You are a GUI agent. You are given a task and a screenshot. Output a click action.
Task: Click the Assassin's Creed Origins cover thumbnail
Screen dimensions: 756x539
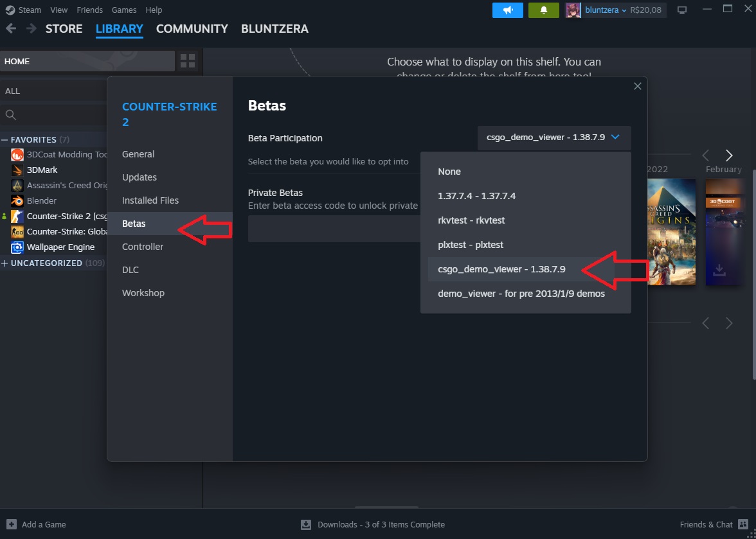click(671, 232)
